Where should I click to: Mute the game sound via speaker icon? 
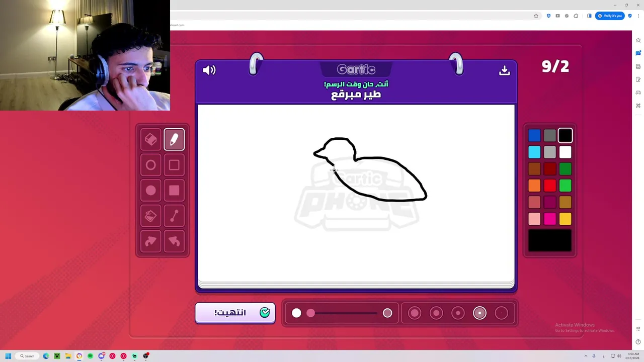(209, 70)
